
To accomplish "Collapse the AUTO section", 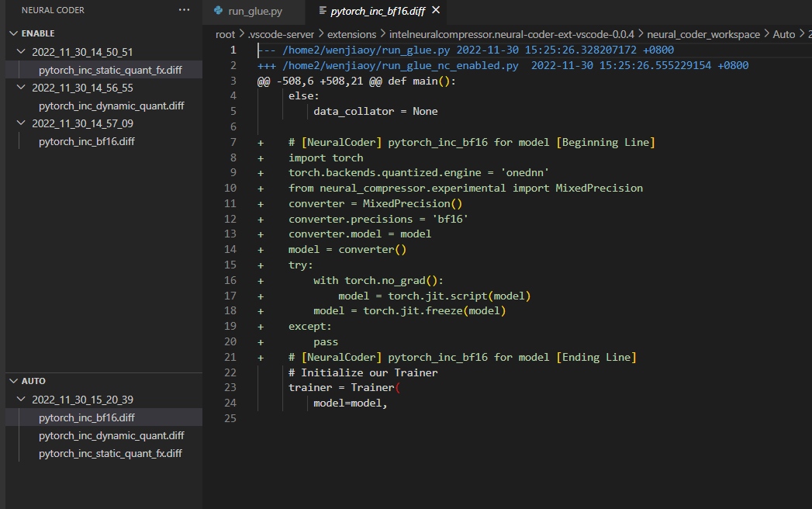I will tap(13, 380).
